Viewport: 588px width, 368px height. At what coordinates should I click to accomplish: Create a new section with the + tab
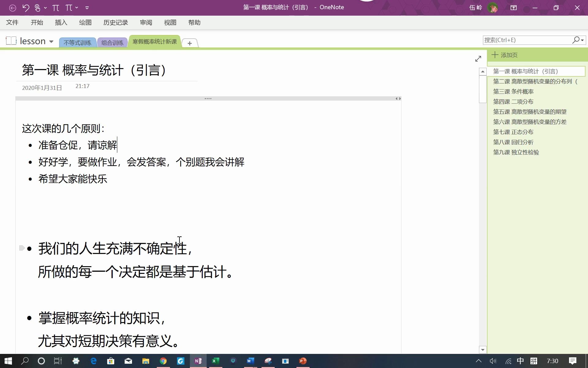click(190, 43)
